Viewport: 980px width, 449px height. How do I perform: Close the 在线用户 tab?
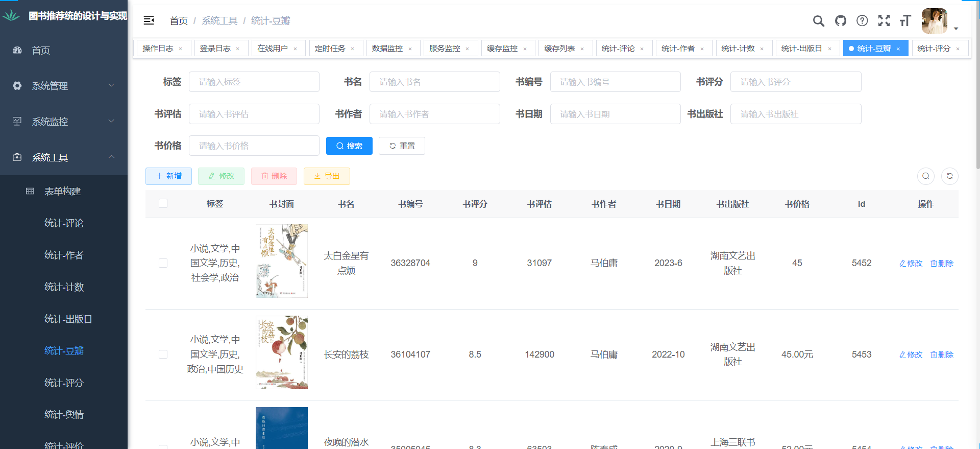[296, 49]
